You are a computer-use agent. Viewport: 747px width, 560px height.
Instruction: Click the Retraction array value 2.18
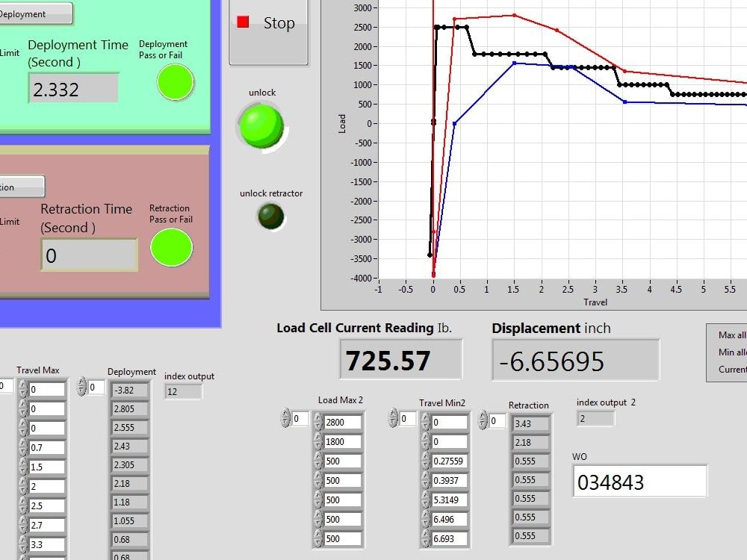[531, 442]
